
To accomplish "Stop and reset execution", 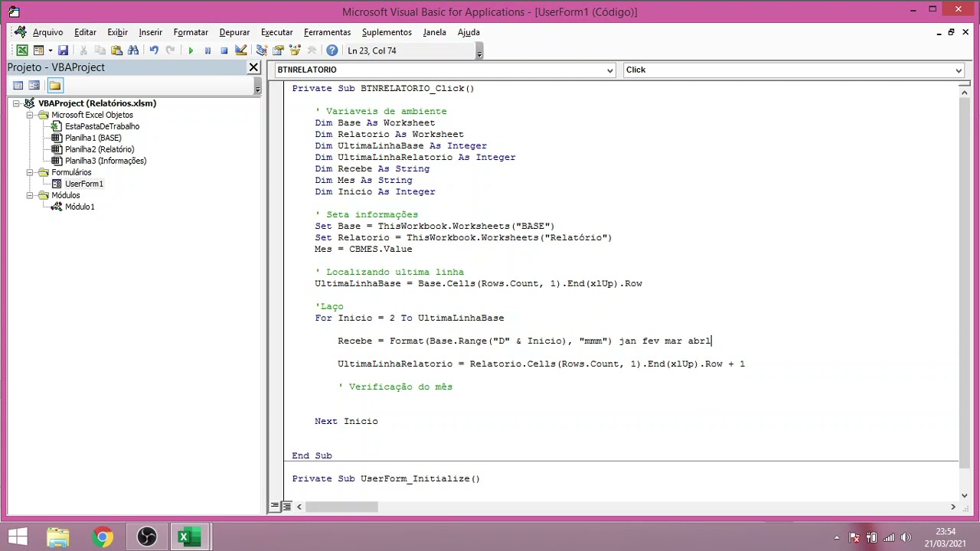I will tap(224, 51).
